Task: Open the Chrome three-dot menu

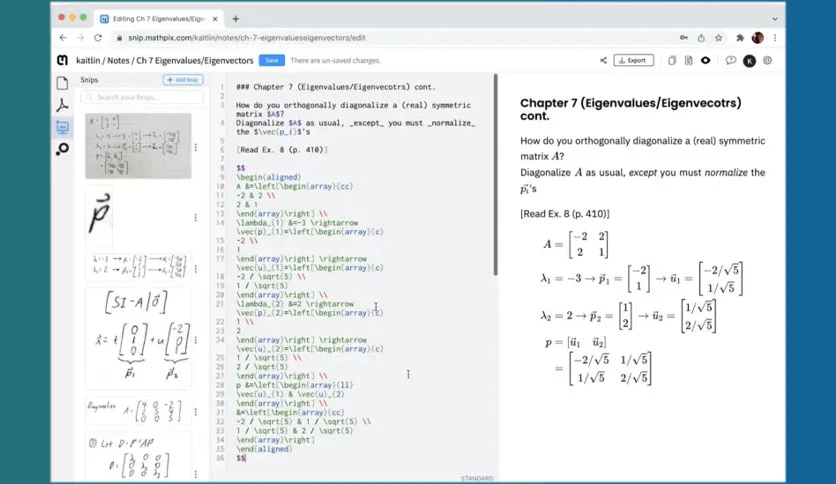Action: point(775,38)
